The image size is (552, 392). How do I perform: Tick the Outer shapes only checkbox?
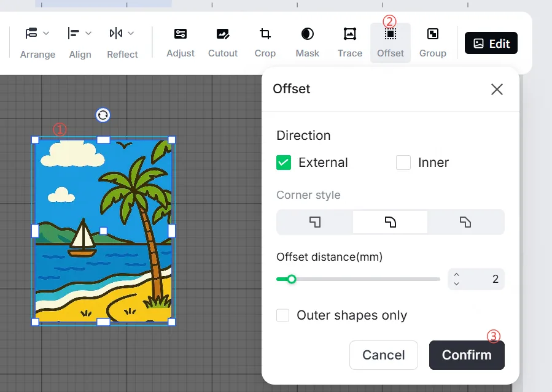click(x=282, y=315)
